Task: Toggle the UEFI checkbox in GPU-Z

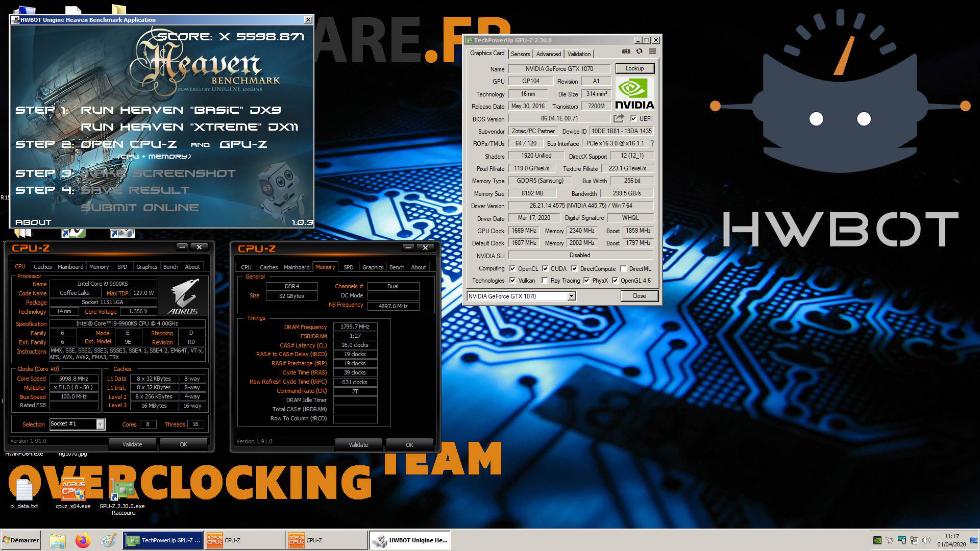Action: click(x=633, y=118)
